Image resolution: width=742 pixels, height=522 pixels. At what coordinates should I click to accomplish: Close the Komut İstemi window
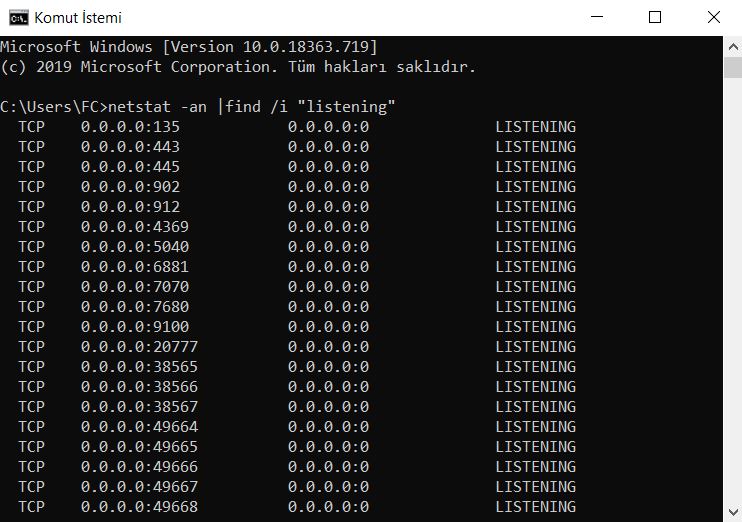coord(712,17)
